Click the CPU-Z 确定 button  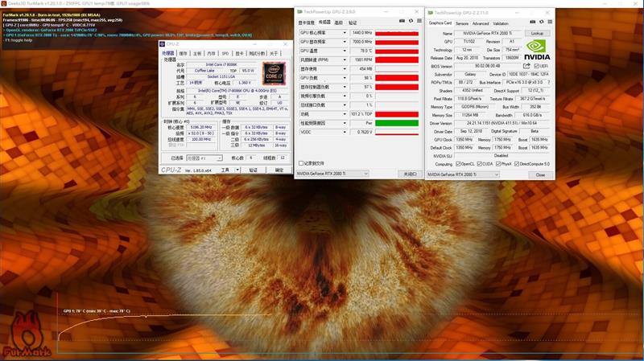click(x=279, y=170)
